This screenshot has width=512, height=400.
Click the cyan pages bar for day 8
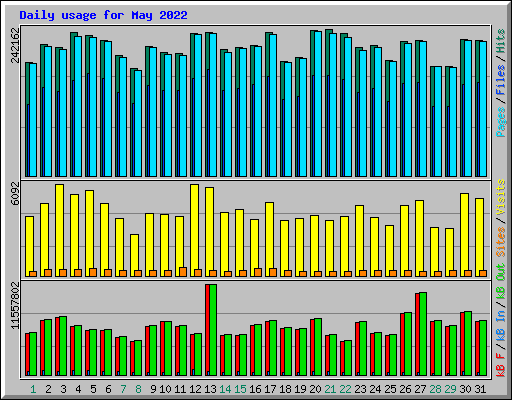[x=138, y=123]
